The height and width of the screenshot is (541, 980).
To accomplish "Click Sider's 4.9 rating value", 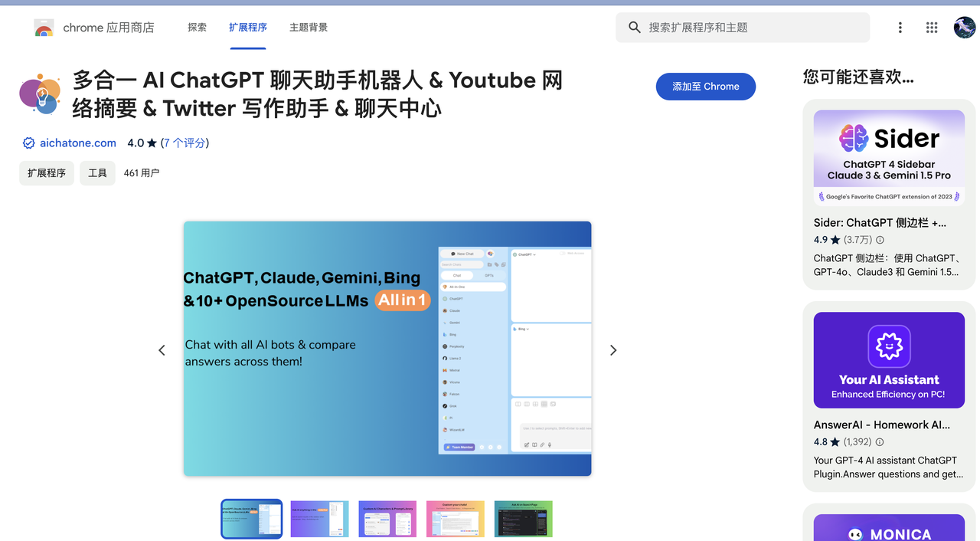I will (821, 240).
